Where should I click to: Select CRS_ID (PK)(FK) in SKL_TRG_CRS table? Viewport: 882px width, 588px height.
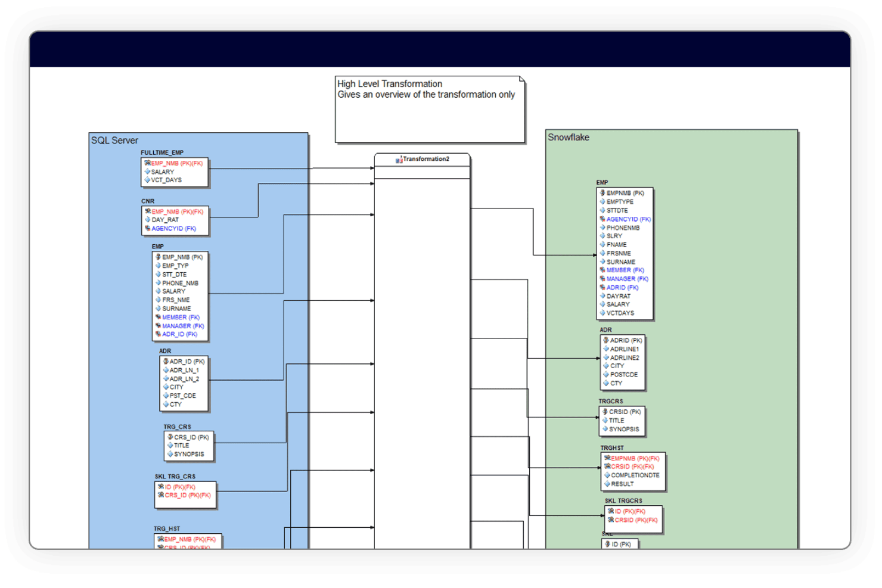click(x=188, y=495)
